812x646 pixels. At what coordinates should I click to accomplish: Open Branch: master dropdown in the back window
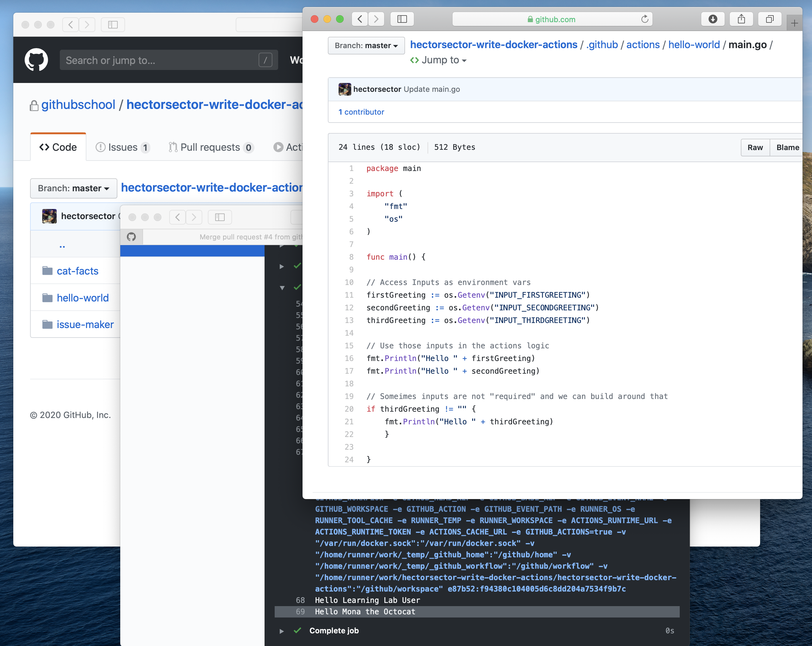[x=73, y=188]
